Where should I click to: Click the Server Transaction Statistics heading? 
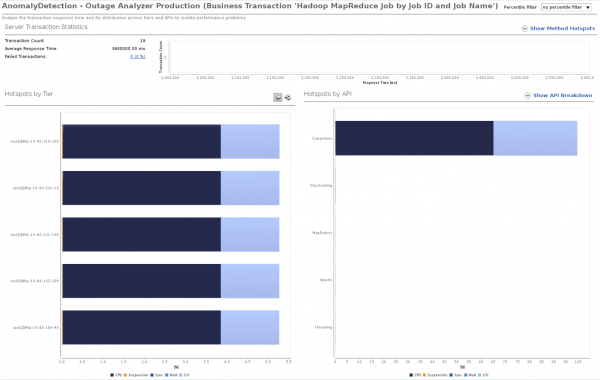point(46,27)
